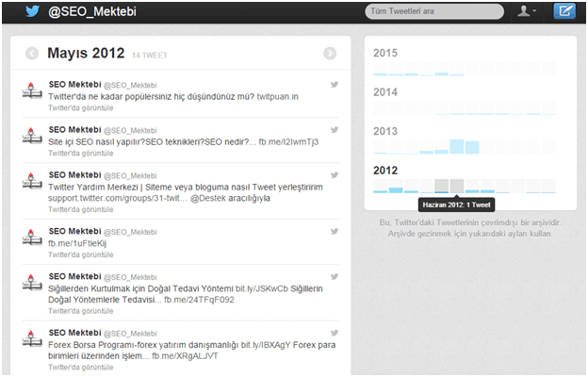Click 'Twitter'da görüntüle' under twitpuan.in tweet

81,108
